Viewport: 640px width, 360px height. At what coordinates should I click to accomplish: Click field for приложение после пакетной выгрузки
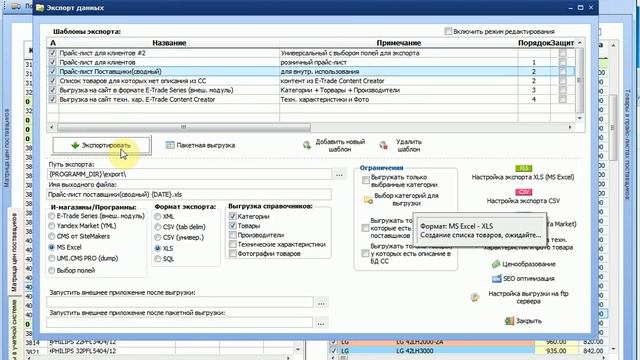click(x=180, y=322)
